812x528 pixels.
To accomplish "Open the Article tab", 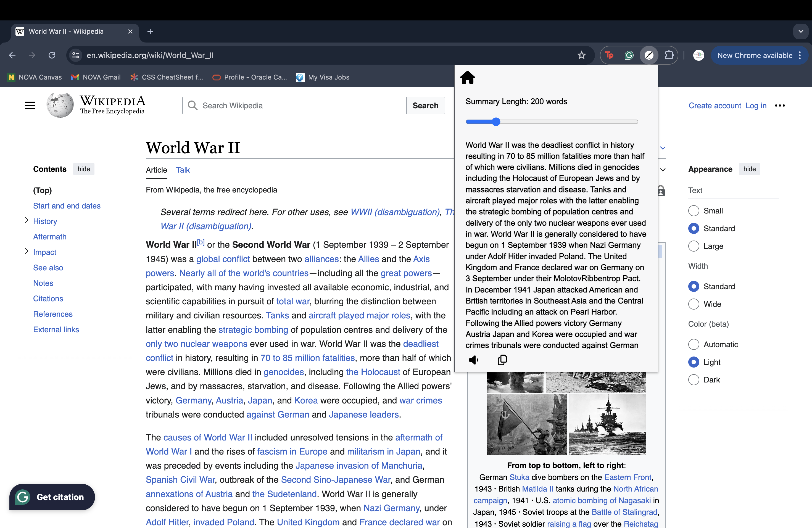I will [x=156, y=170].
